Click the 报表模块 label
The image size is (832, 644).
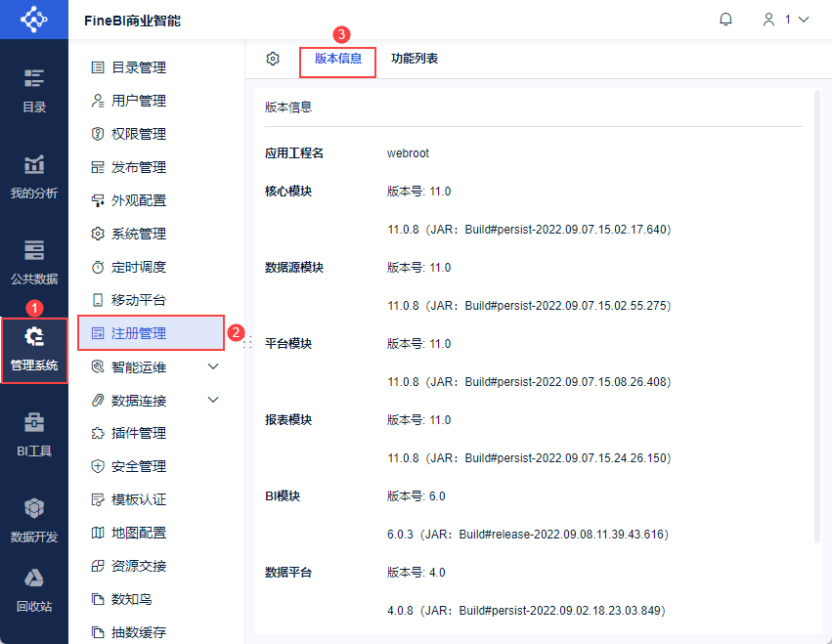pyautogui.click(x=288, y=420)
